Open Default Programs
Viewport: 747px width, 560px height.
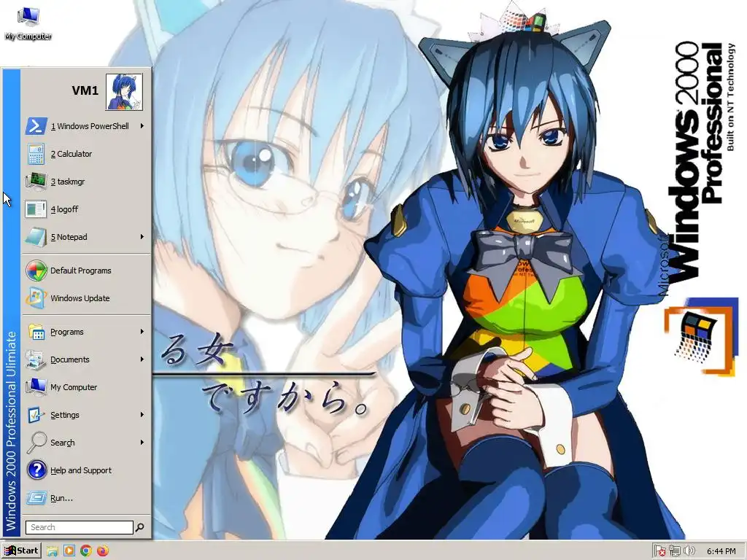86,271
